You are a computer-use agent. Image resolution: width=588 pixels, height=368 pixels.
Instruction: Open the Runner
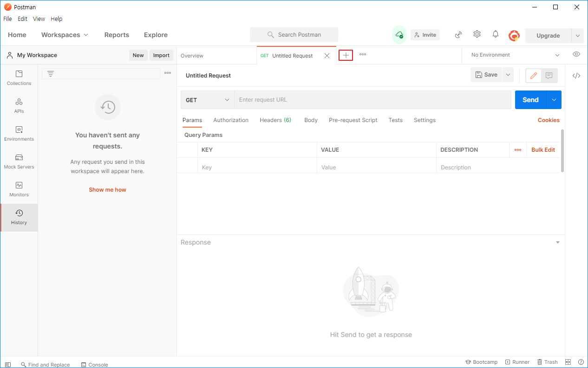pos(517,362)
